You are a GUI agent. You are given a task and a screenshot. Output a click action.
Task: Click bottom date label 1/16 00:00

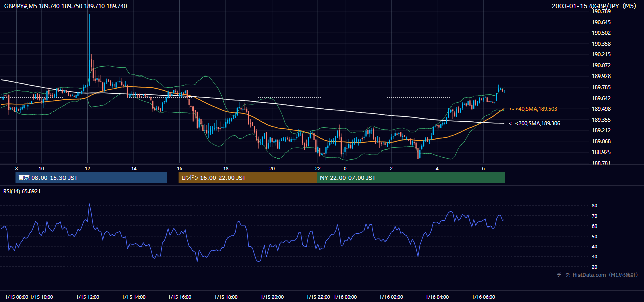click(345, 297)
